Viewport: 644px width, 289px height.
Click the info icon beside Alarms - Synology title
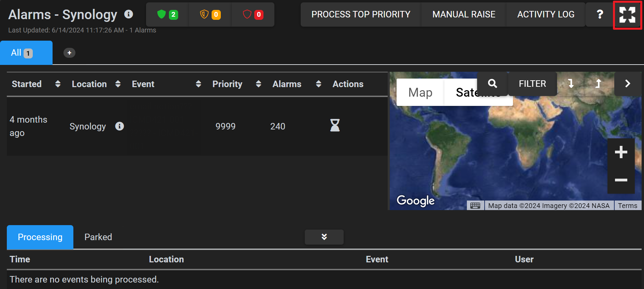tap(129, 14)
